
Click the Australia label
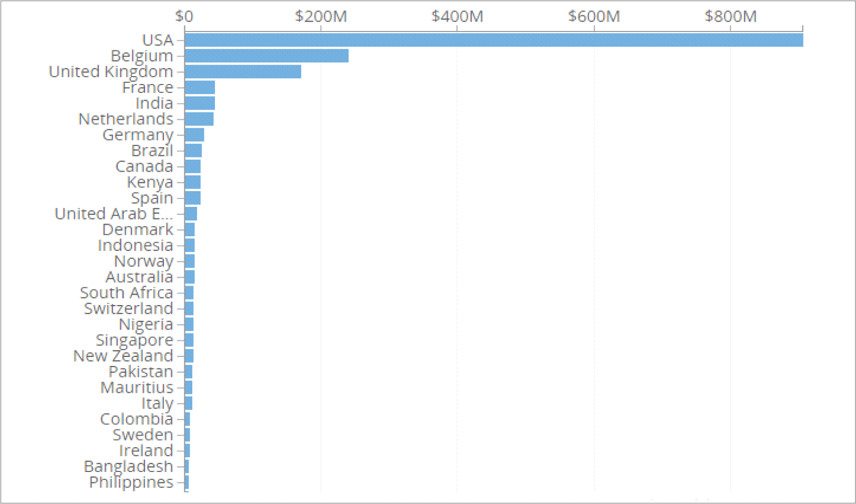pos(140,277)
